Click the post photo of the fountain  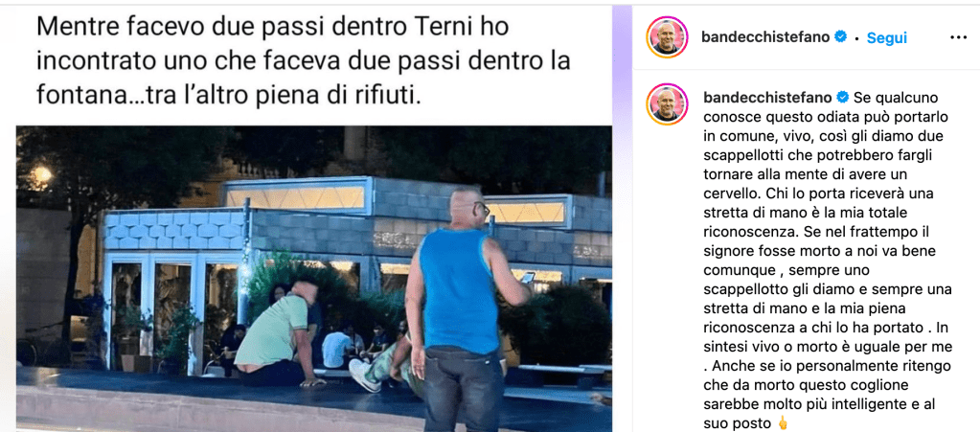click(314, 278)
